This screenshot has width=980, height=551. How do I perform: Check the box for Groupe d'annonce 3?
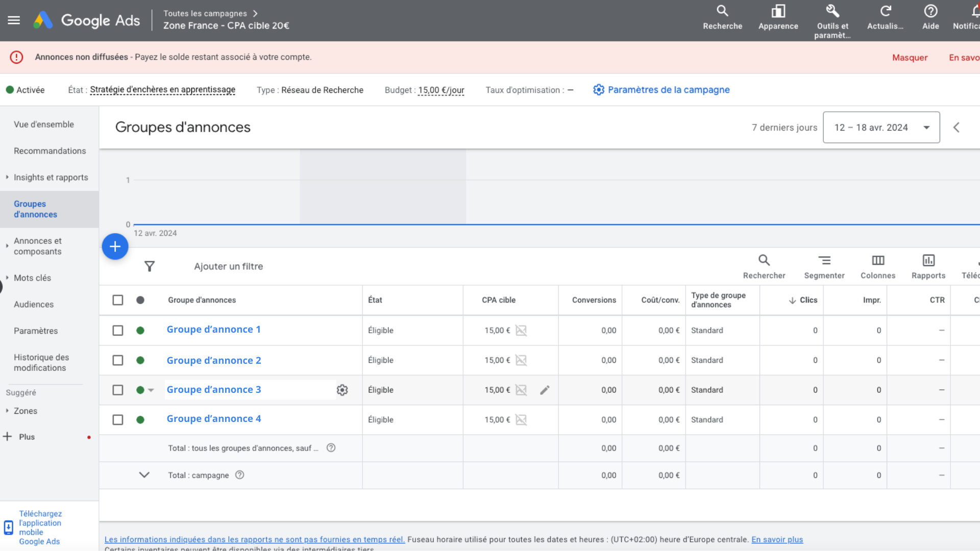[x=118, y=390]
